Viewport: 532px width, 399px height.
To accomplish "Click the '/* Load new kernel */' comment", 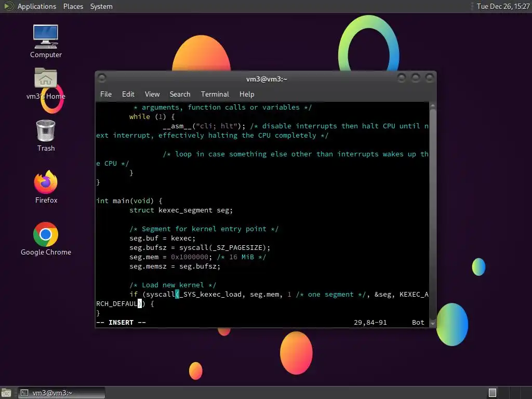I will click(x=172, y=285).
